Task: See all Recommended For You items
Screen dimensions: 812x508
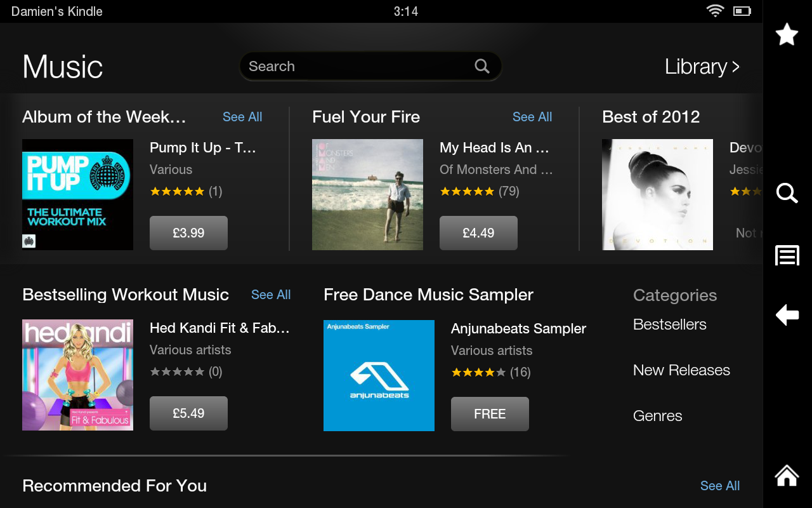Action: coord(720,486)
